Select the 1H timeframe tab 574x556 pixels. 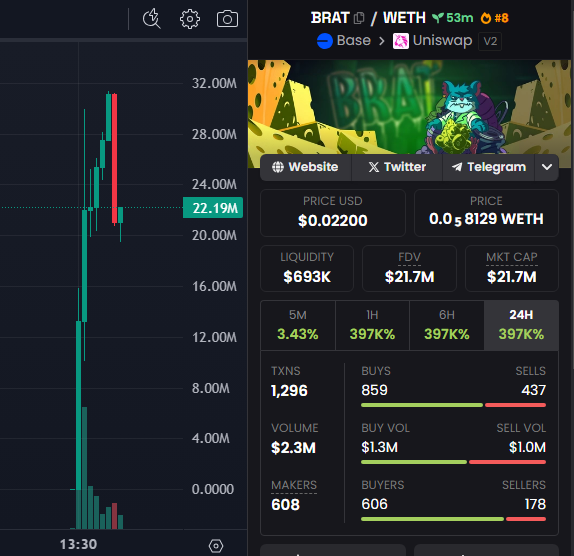click(372, 325)
